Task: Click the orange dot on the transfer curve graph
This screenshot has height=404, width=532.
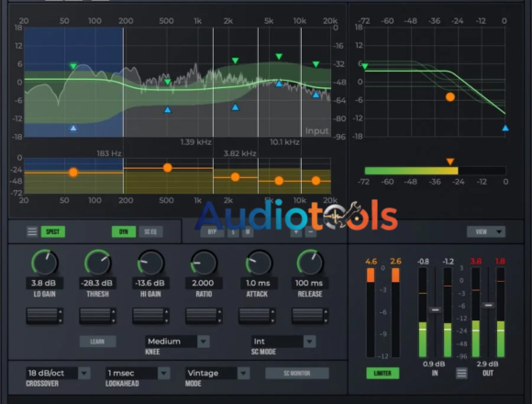Action: coord(450,97)
